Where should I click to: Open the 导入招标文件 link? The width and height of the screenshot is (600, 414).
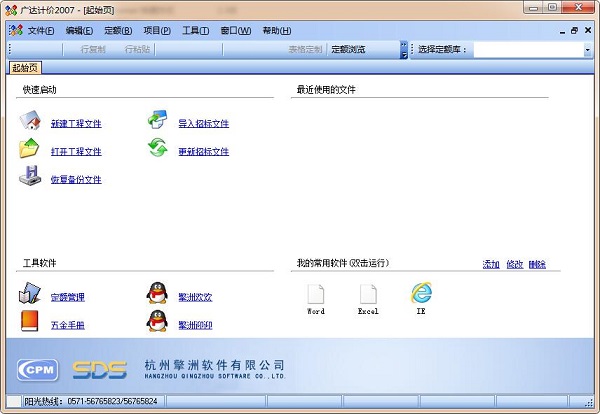coord(204,124)
